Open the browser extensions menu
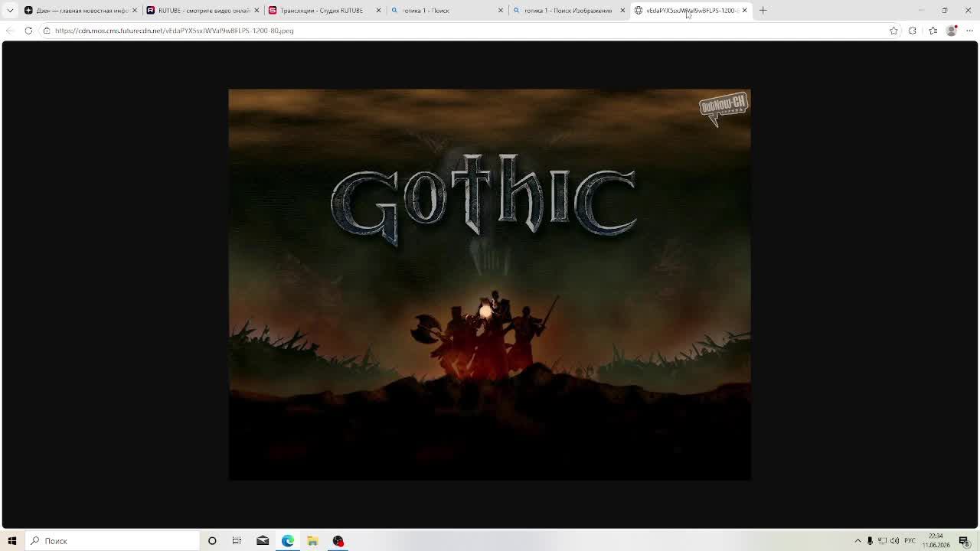Screen dimensions: 980x551 pyautogui.click(x=913, y=31)
